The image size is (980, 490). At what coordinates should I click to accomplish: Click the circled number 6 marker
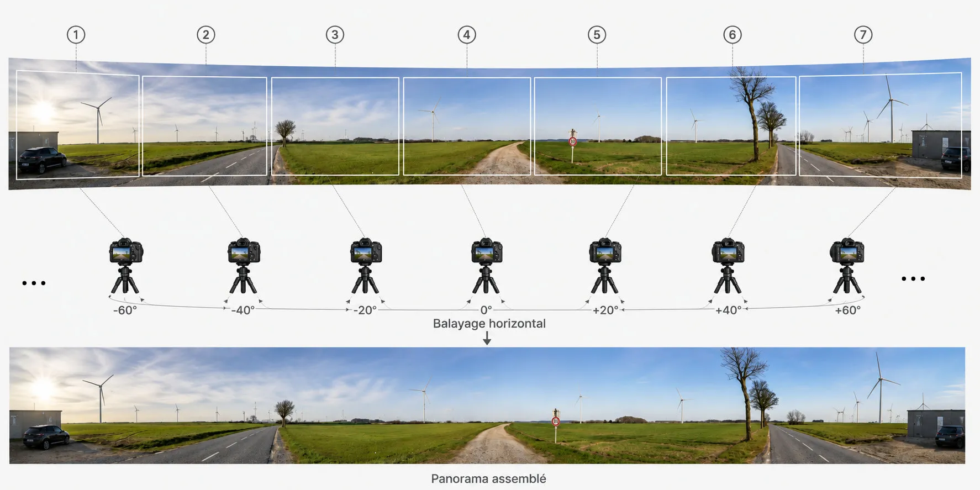[733, 35]
